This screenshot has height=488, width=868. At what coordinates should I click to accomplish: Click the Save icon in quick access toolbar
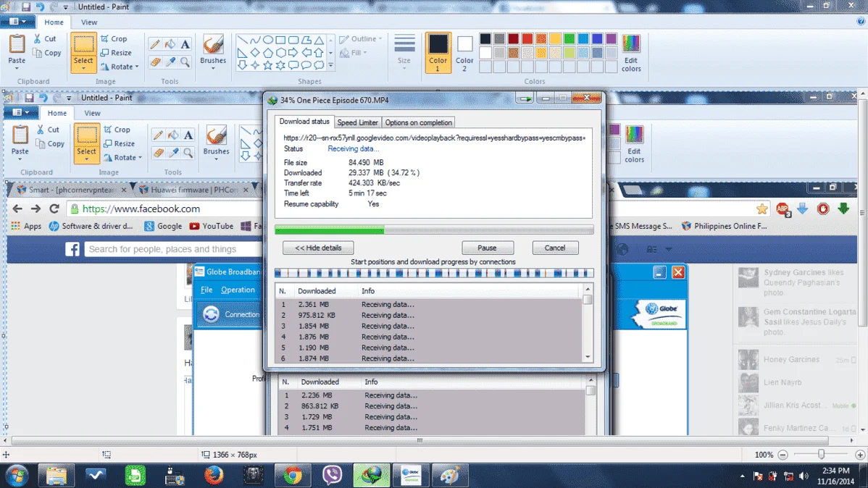26,7
